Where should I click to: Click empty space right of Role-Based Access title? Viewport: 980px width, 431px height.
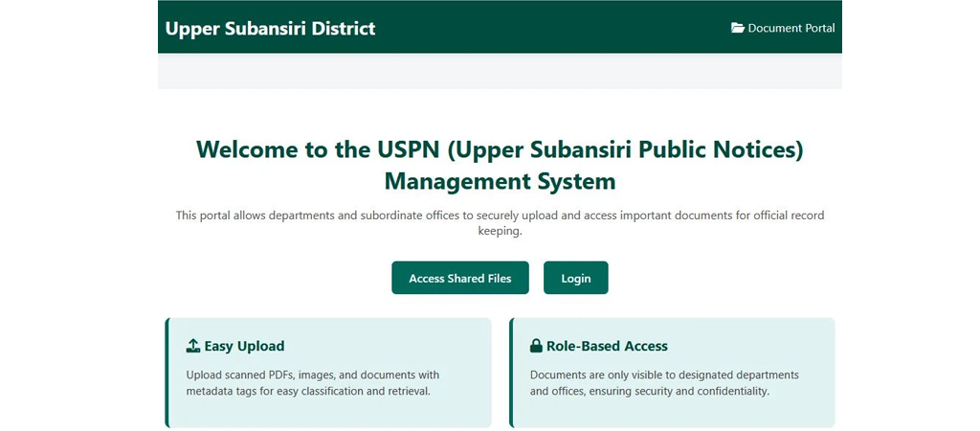[x=756, y=346]
